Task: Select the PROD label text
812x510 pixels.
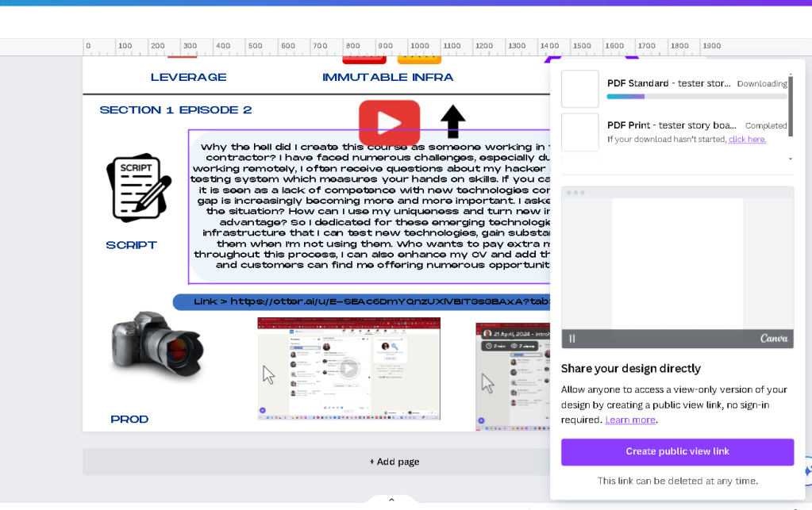Action: pos(129,420)
